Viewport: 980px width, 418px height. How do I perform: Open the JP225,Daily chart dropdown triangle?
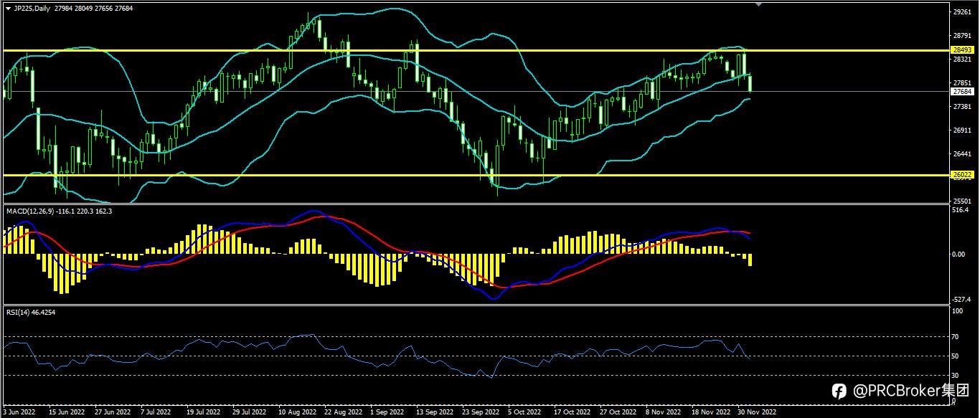point(8,8)
